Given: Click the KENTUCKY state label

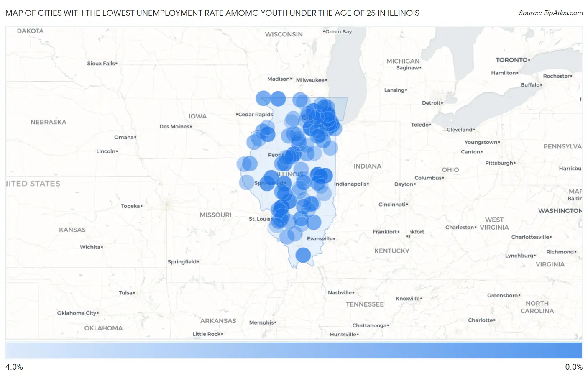Looking at the screenshot, I should [x=392, y=251].
